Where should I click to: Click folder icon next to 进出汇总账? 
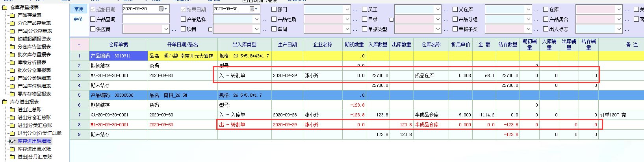point(12,110)
